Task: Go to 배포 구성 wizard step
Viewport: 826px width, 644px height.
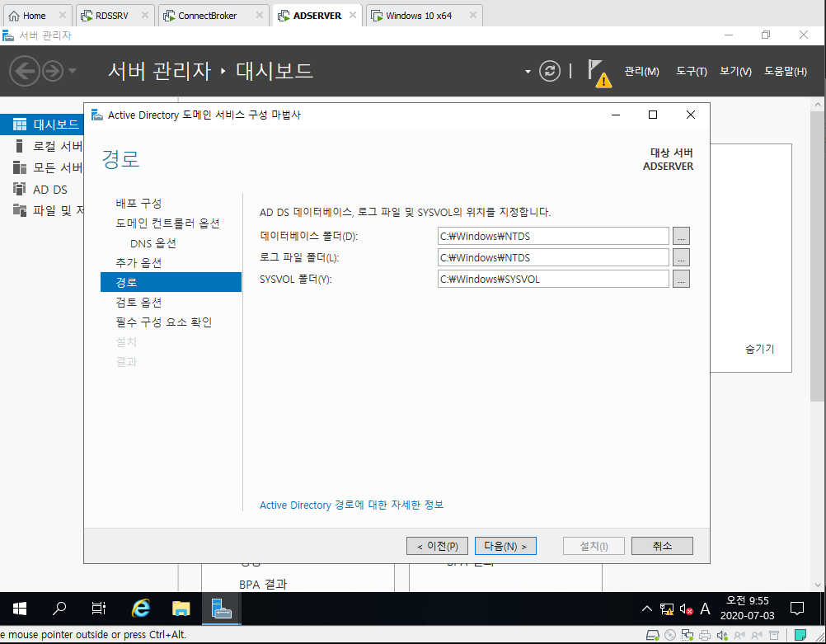Action: [138, 204]
